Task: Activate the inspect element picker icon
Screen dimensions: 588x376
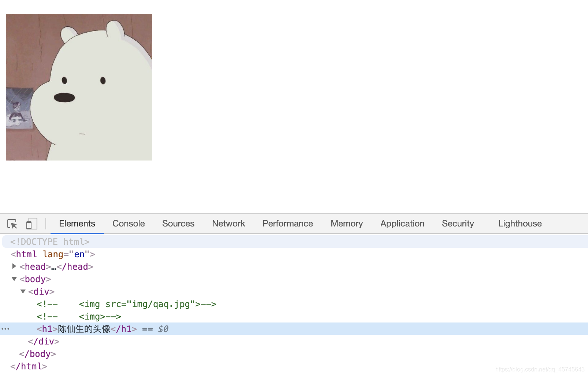Action: [x=12, y=224]
